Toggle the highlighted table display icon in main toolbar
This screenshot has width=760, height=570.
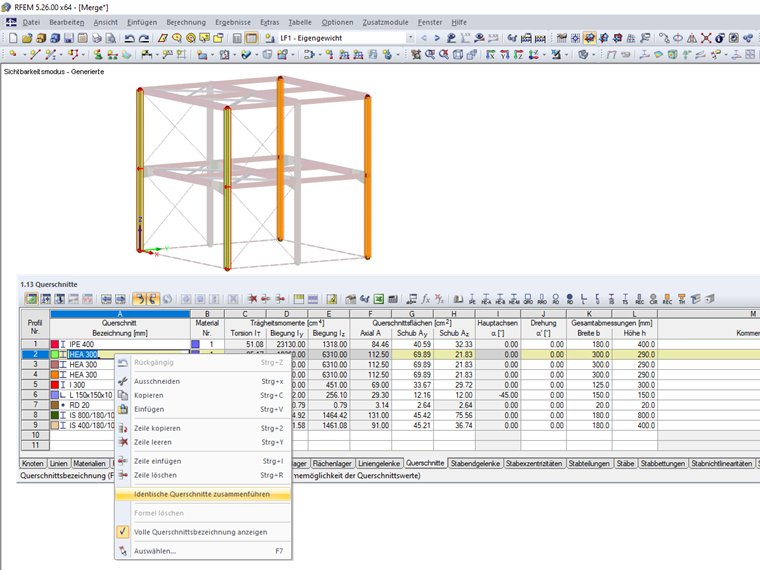click(251, 38)
